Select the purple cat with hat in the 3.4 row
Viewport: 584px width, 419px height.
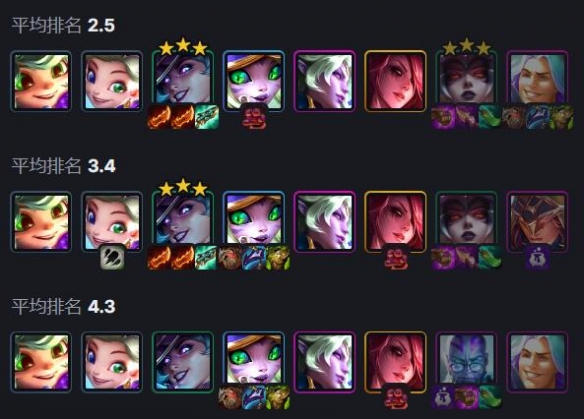254,222
